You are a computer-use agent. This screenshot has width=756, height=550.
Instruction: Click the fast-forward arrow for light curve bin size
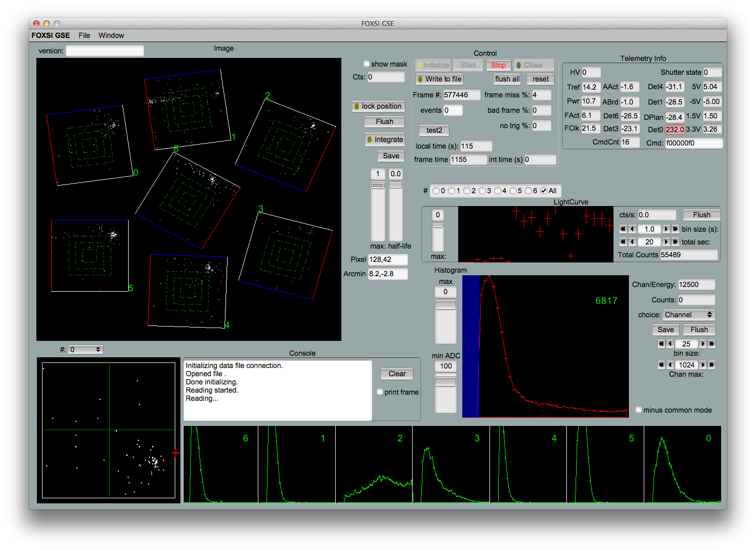675,229
